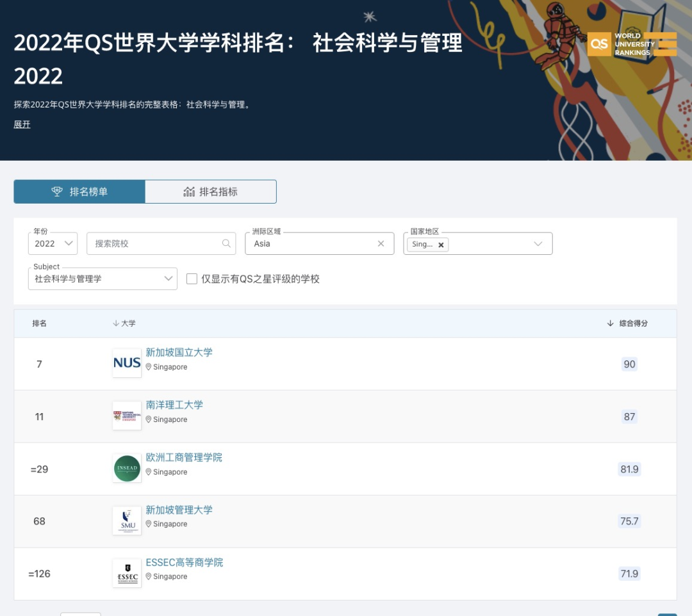692x616 pixels.
Task: Focus the 搜索院校 search field
Action: tap(161, 243)
